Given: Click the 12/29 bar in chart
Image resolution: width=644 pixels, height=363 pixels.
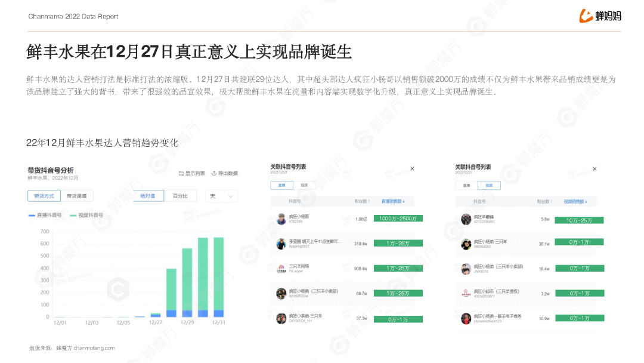Looking at the screenshot, I should pos(187,282).
